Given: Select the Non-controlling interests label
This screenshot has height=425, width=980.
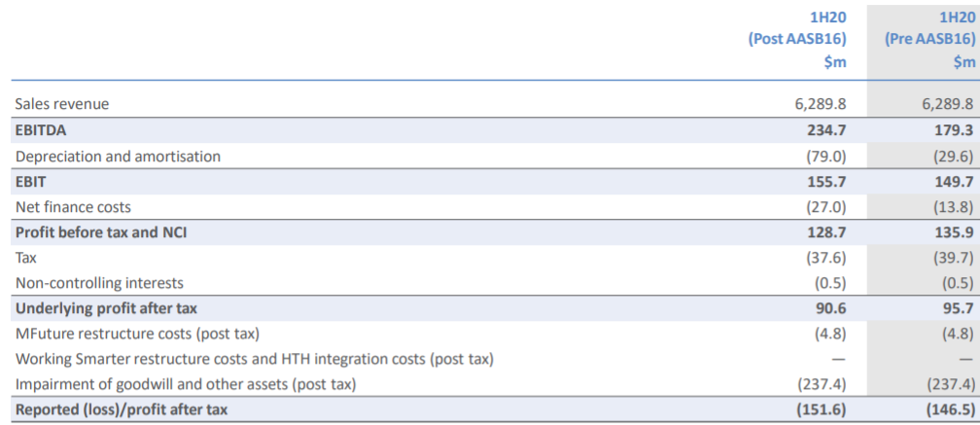Looking at the screenshot, I should pos(99,283).
